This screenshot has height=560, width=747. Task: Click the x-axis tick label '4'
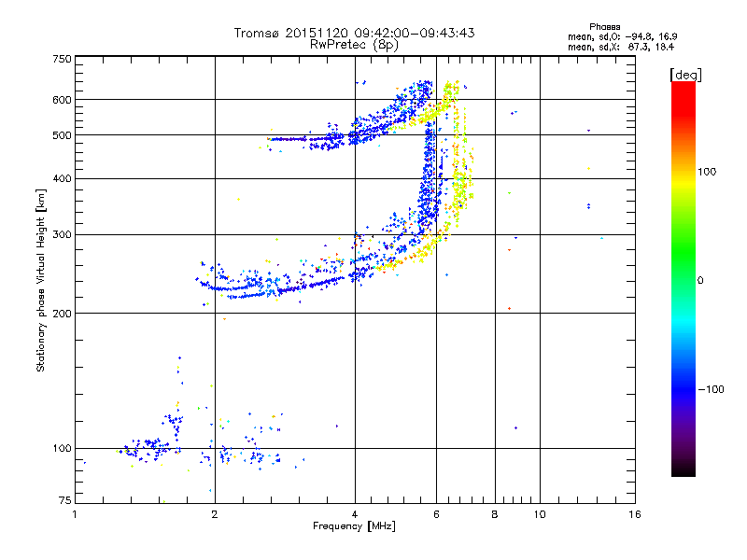pos(355,514)
